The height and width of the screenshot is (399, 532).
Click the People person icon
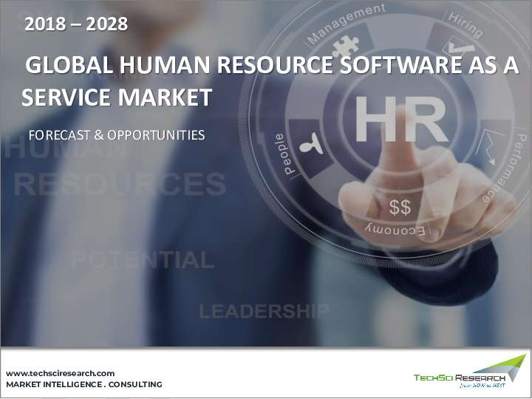pyautogui.click(x=311, y=144)
